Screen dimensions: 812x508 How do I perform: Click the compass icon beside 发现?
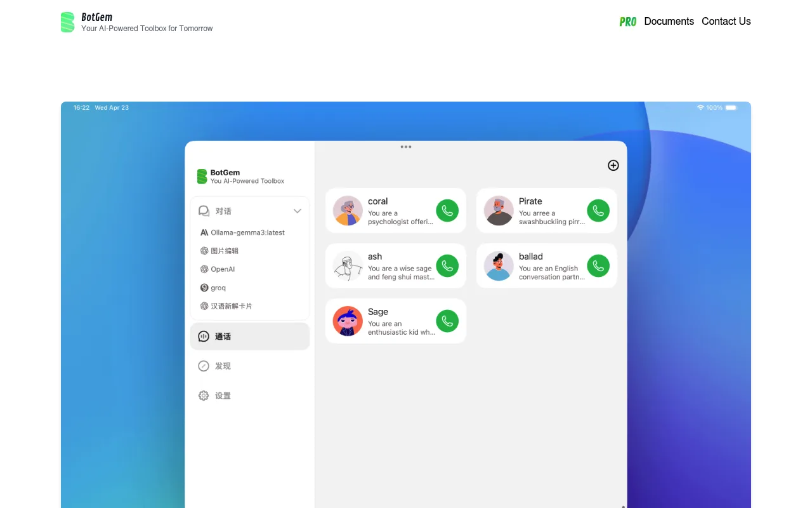pos(204,366)
